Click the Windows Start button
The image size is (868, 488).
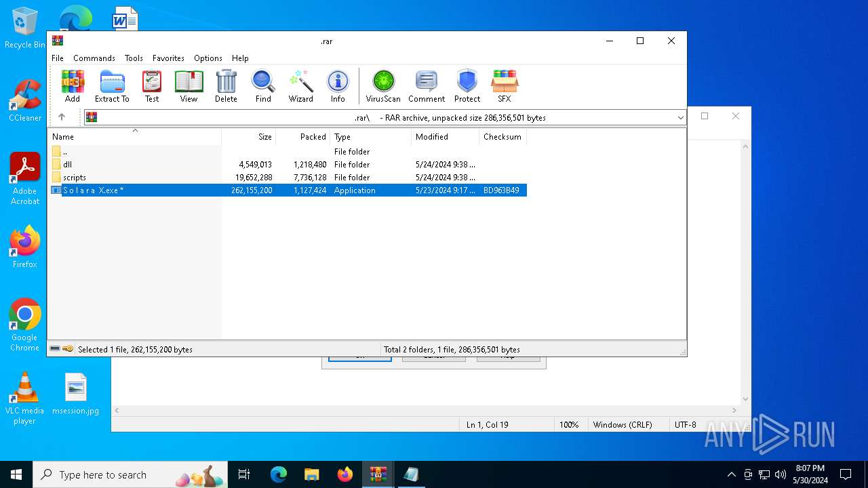pyautogui.click(x=16, y=474)
